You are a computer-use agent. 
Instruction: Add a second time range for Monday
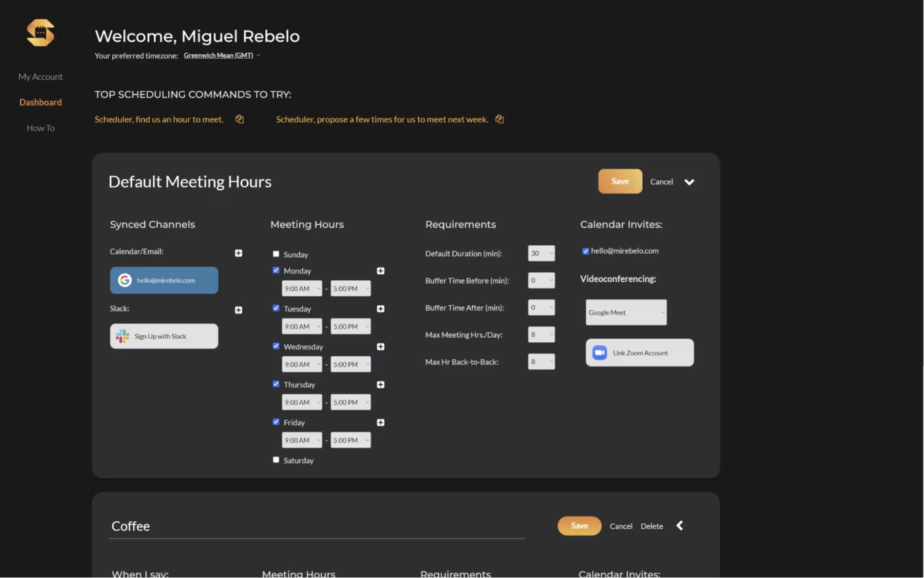tap(380, 270)
